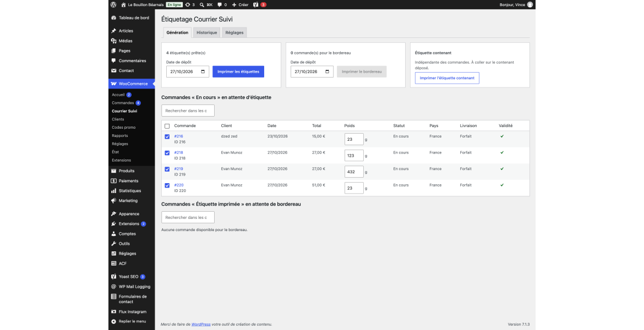Follow the WordPress link in footer
This screenshot has width=644, height=330.
[x=201, y=324]
